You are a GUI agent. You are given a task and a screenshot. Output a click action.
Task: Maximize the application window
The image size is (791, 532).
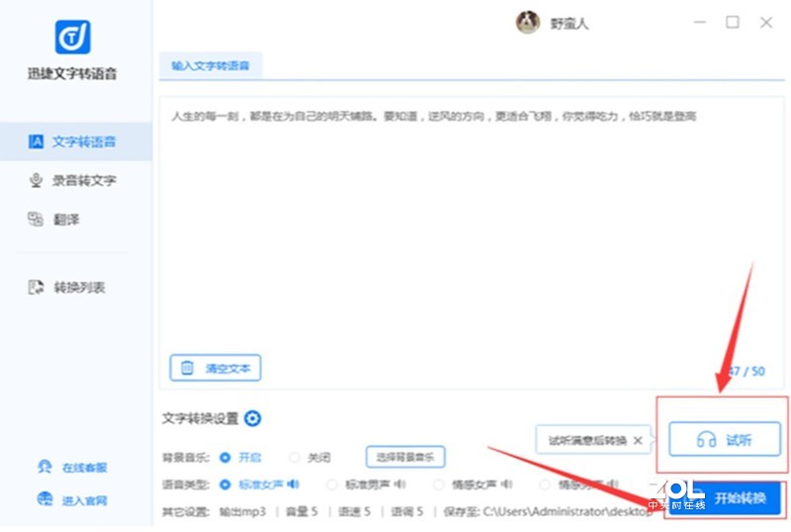click(733, 22)
